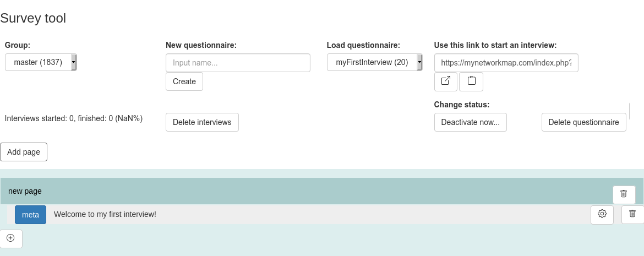This screenshot has height=256, width=644.
Task: Select the new page header bar
Action: coord(322,191)
